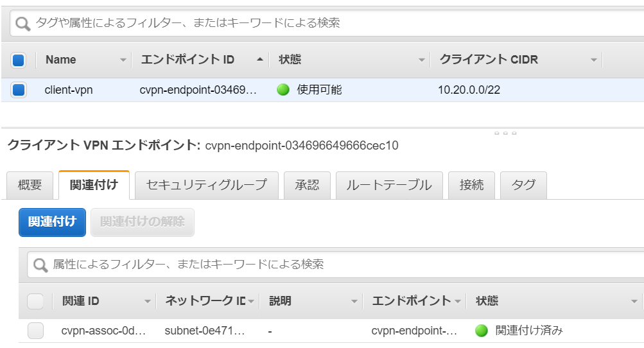Image resolution: width=644 pixels, height=348 pixels.
Task: Click the green available status dot for client-vpn
Action: click(x=283, y=89)
